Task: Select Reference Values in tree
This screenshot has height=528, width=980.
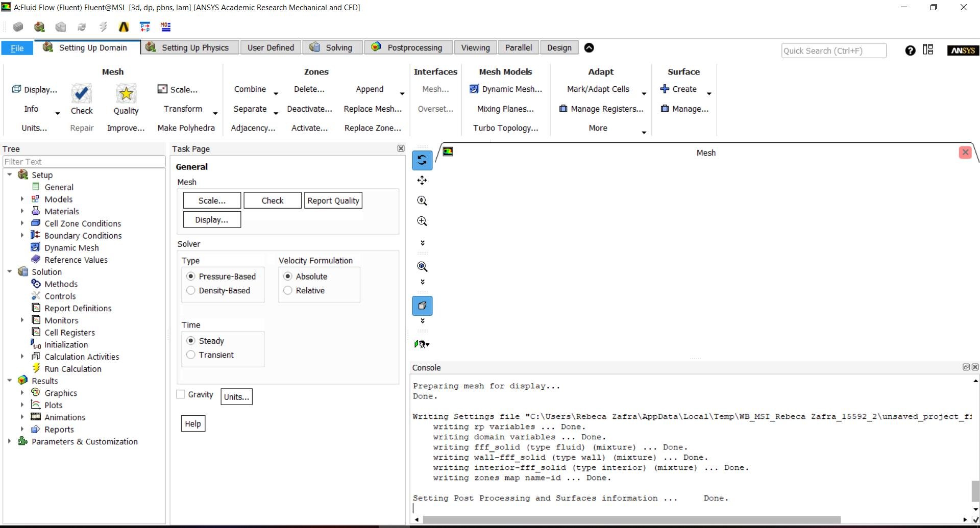Action: (x=76, y=260)
